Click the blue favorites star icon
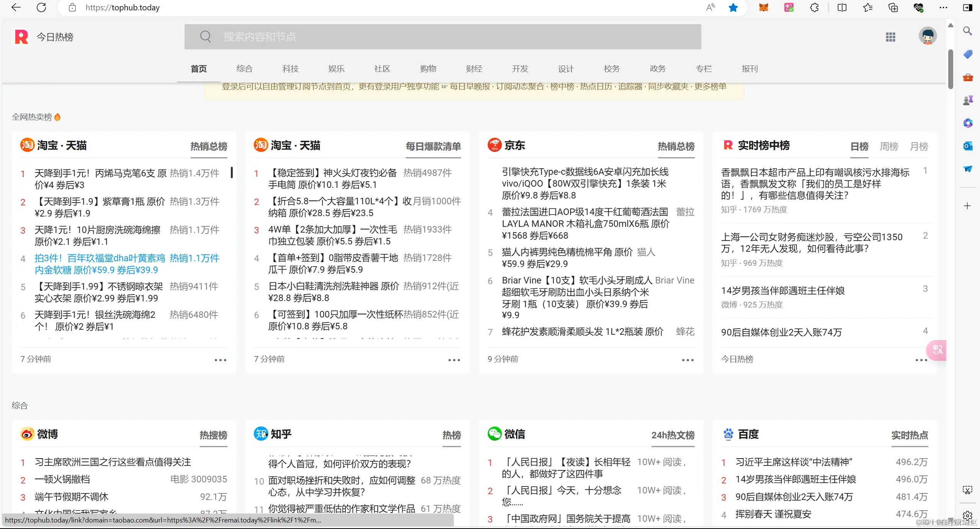The width and height of the screenshot is (980, 529). point(733,7)
